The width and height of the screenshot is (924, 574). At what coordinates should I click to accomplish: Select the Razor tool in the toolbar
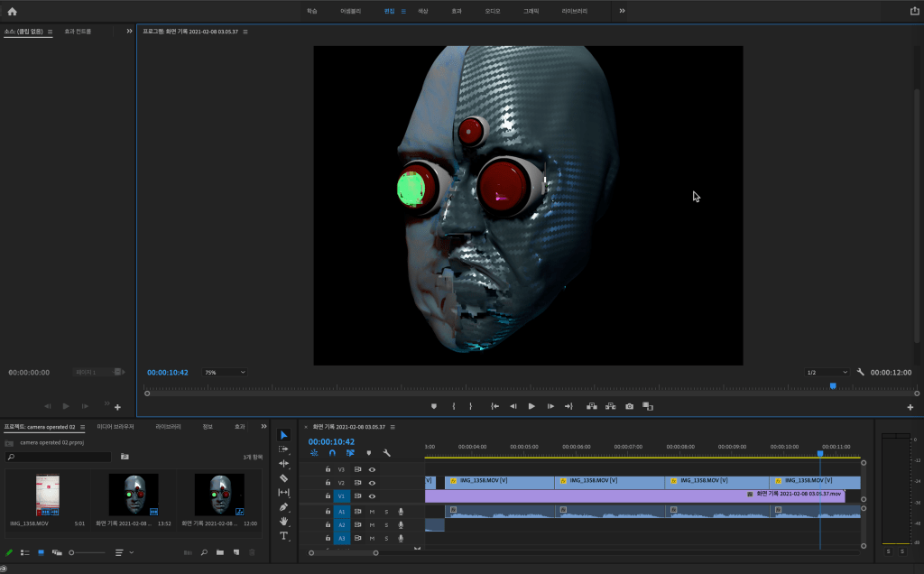283,477
